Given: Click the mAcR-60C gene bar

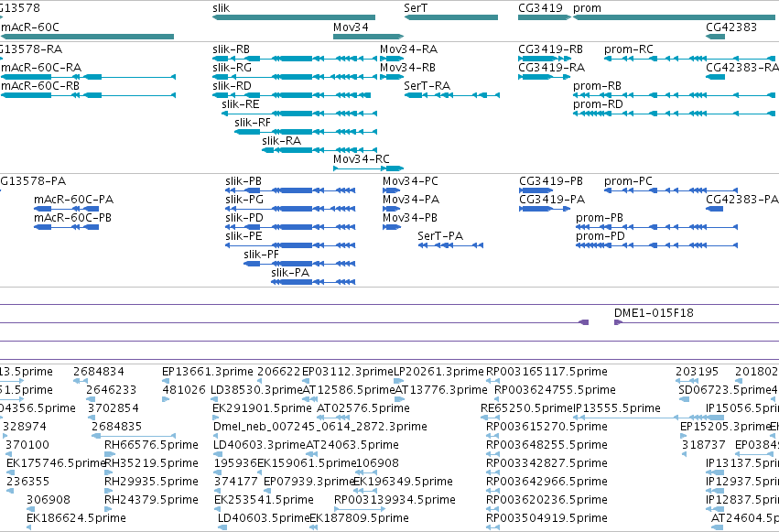Looking at the screenshot, I should click(87, 37).
